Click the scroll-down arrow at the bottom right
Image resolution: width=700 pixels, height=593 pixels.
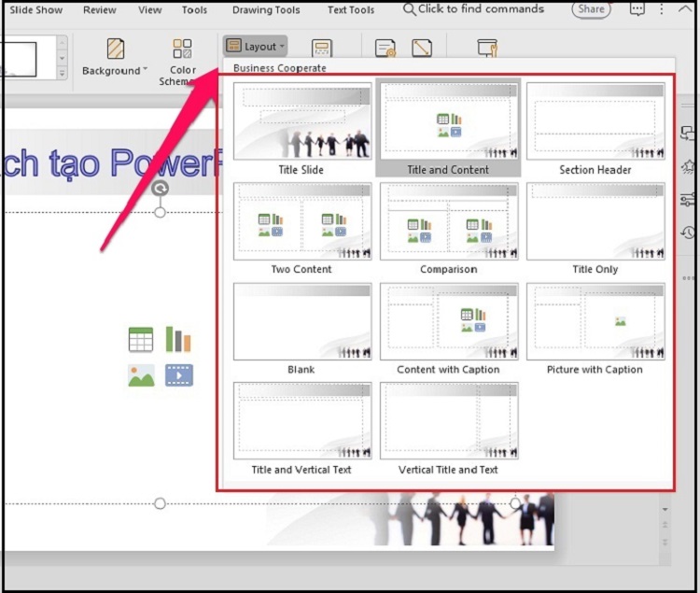[x=665, y=510]
